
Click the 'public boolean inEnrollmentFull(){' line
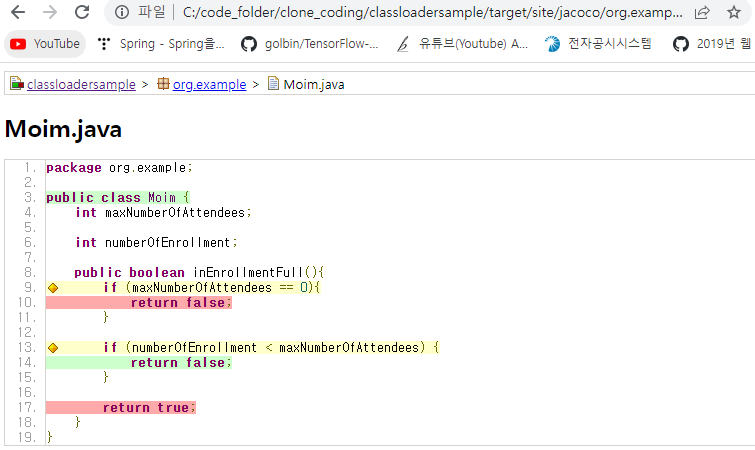tap(199, 272)
